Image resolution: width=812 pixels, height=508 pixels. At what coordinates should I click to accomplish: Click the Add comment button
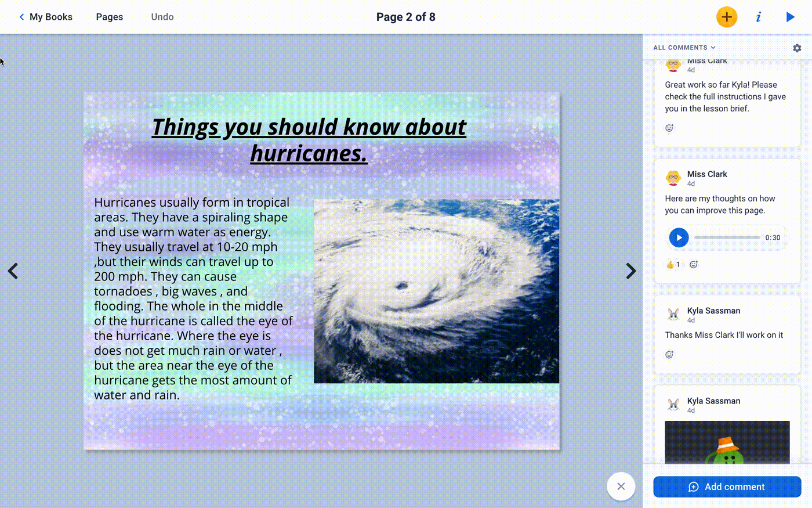click(727, 487)
